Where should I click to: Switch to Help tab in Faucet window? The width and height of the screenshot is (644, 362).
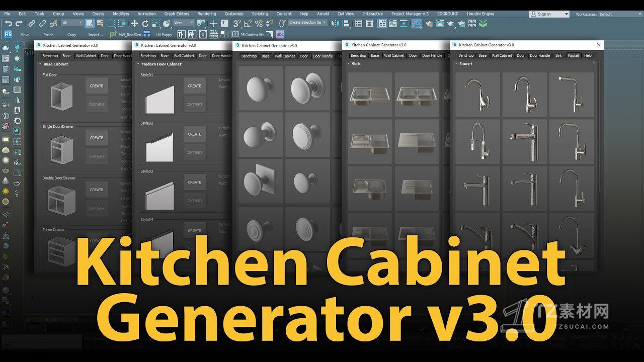[588, 55]
